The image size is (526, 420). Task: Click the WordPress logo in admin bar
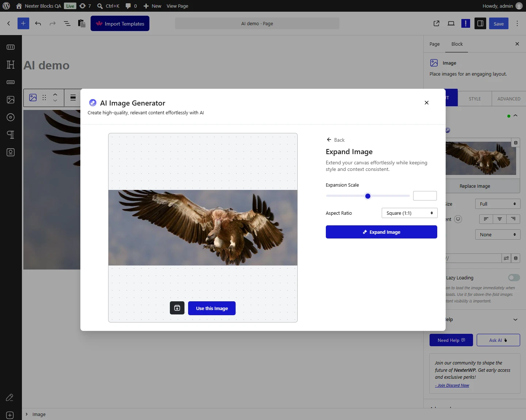(x=6, y=6)
